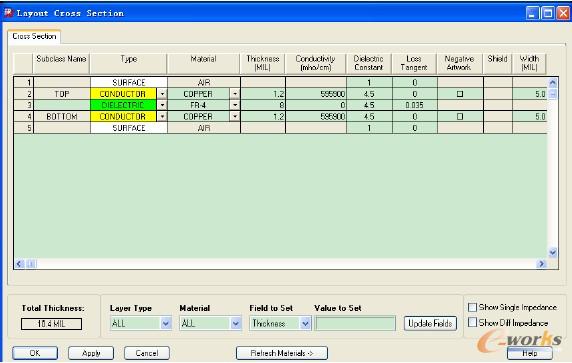
Task: Open the Field to Set Thickness dropdown
Action: [x=280, y=323]
